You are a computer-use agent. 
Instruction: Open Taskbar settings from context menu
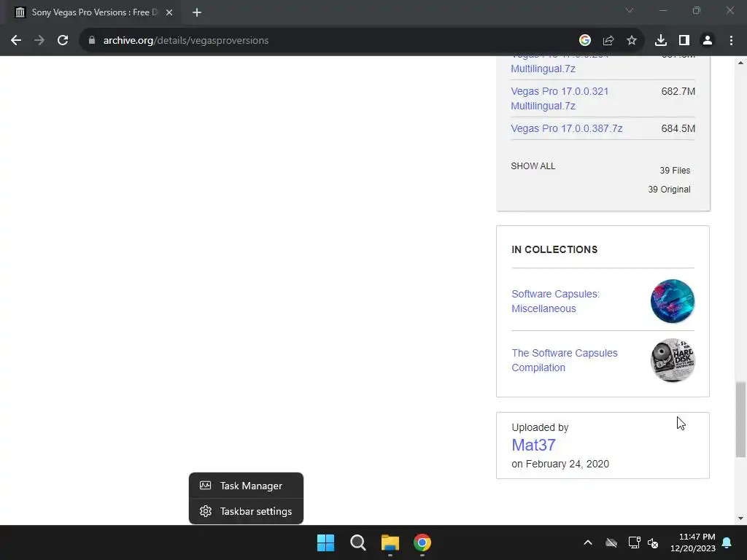click(x=246, y=511)
